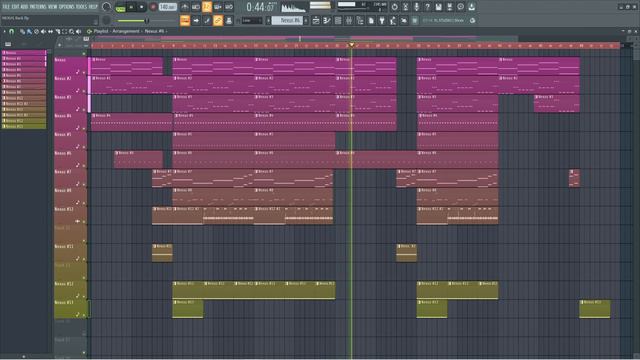Toggle the metronome icon
The image size is (640, 360).
(x=184, y=7)
